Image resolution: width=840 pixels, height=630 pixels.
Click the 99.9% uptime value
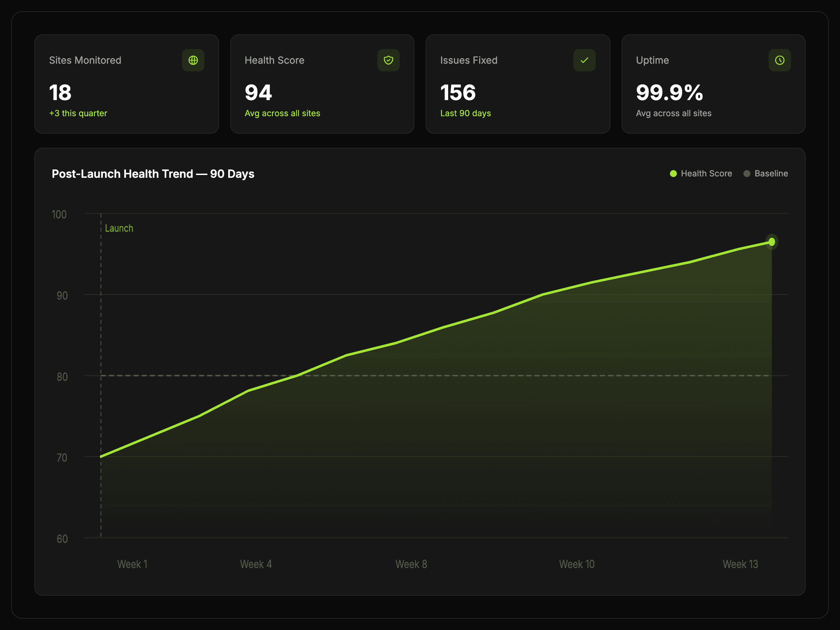[x=669, y=92]
